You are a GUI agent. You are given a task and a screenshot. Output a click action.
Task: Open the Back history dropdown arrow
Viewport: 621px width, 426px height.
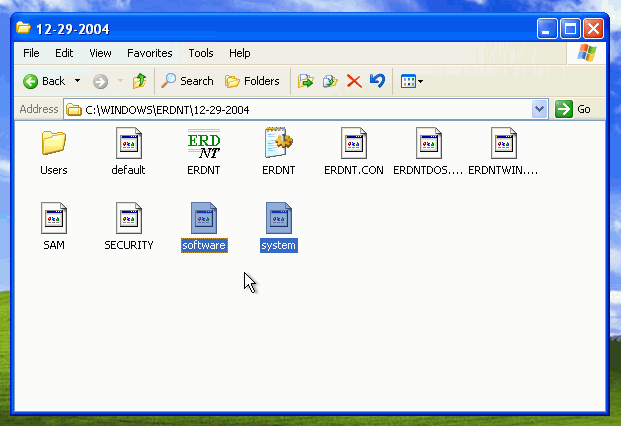point(78,81)
